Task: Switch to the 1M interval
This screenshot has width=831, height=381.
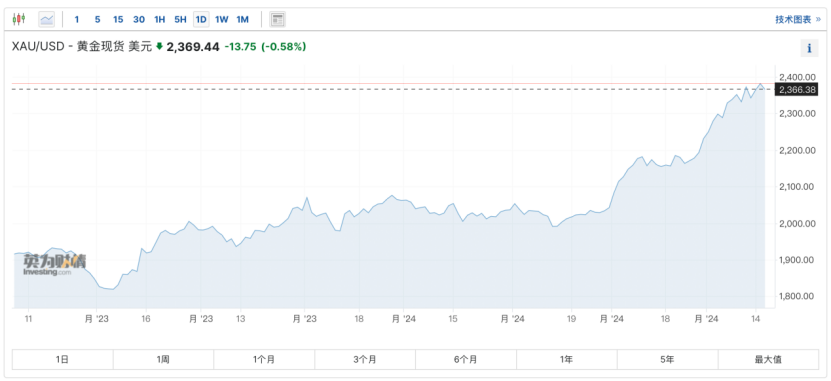Action: [x=242, y=20]
